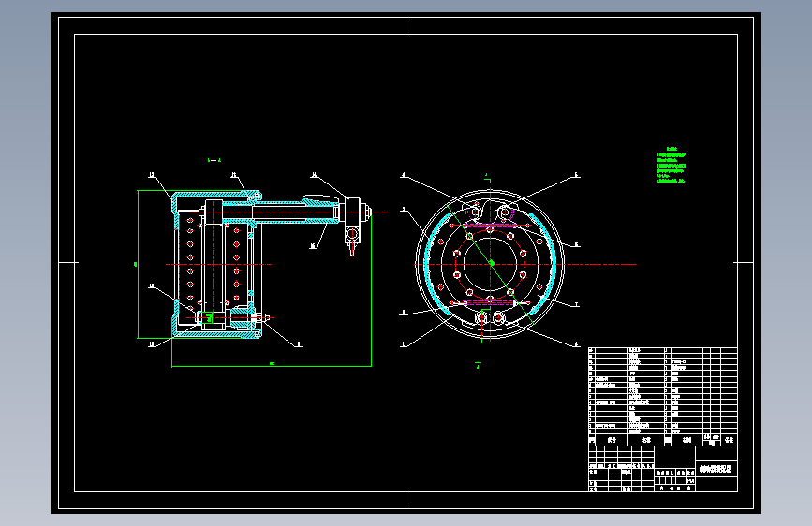Click the upper magenta return spring
This screenshot has width=812, height=526.
point(490,226)
